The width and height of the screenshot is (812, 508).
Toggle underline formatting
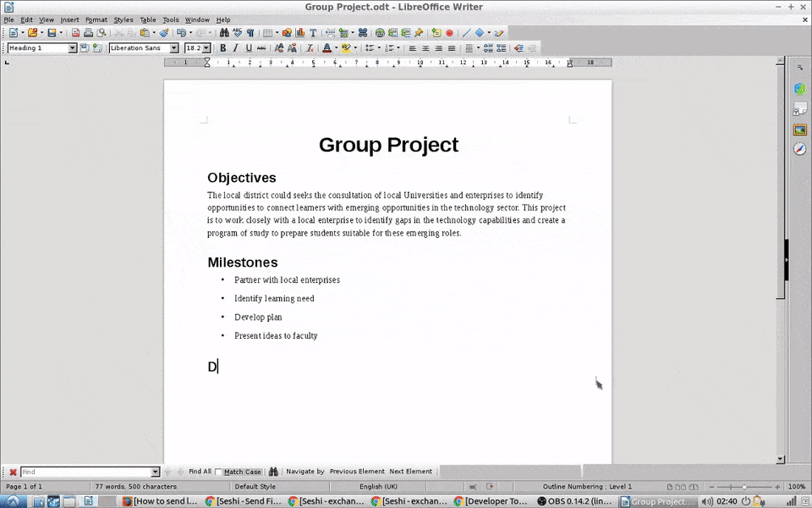coord(249,47)
